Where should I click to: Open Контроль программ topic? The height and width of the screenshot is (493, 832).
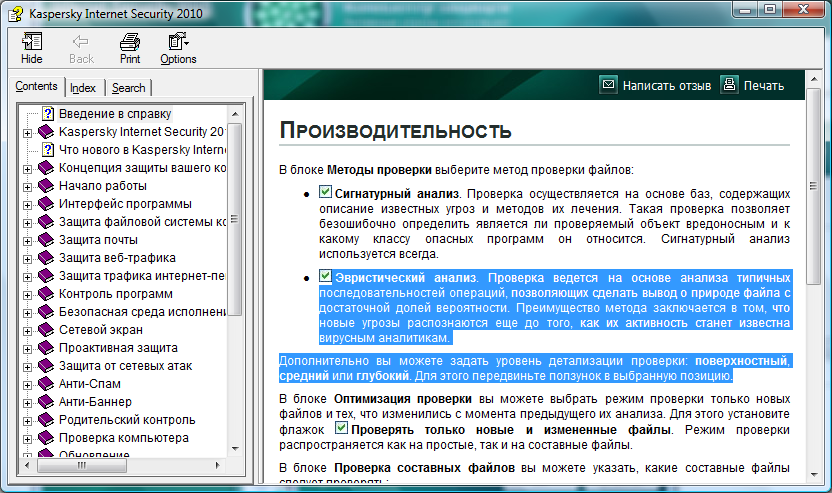point(116,294)
